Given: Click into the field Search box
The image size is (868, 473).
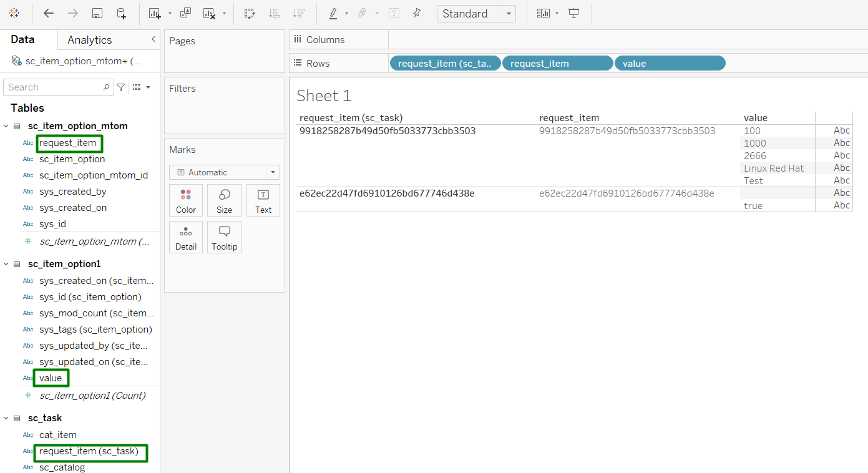Looking at the screenshot, I should tap(54, 87).
